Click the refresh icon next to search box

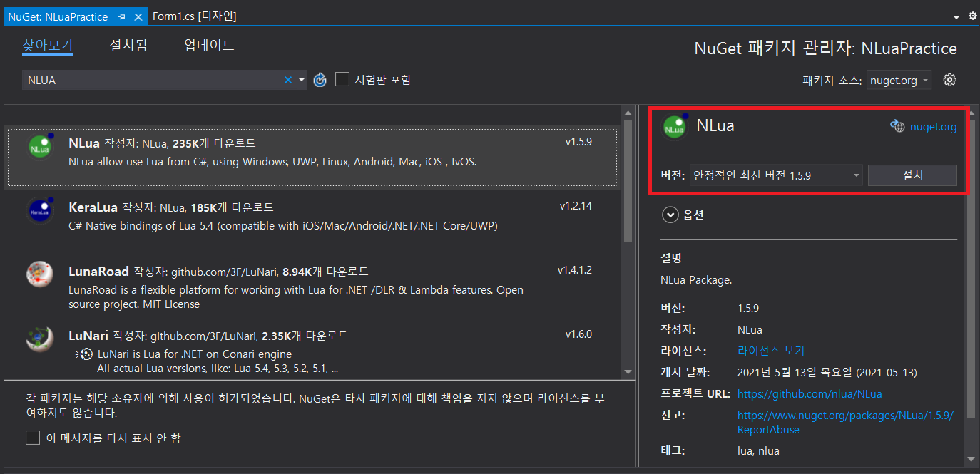coord(320,80)
